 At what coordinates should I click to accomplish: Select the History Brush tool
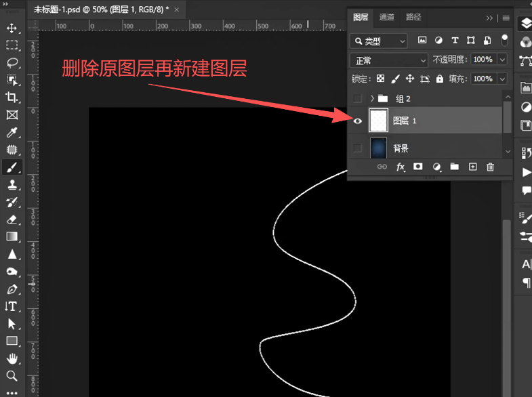coord(12,202)
